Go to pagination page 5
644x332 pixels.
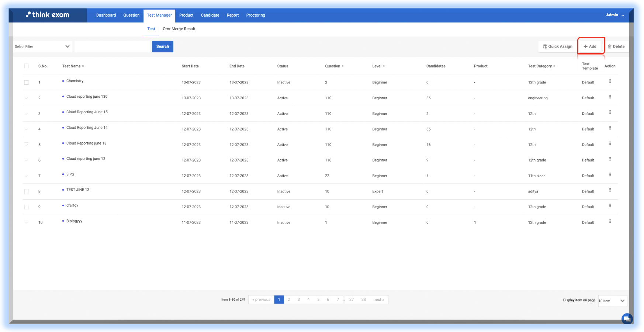pyautogui.click(x=318, y=300)
